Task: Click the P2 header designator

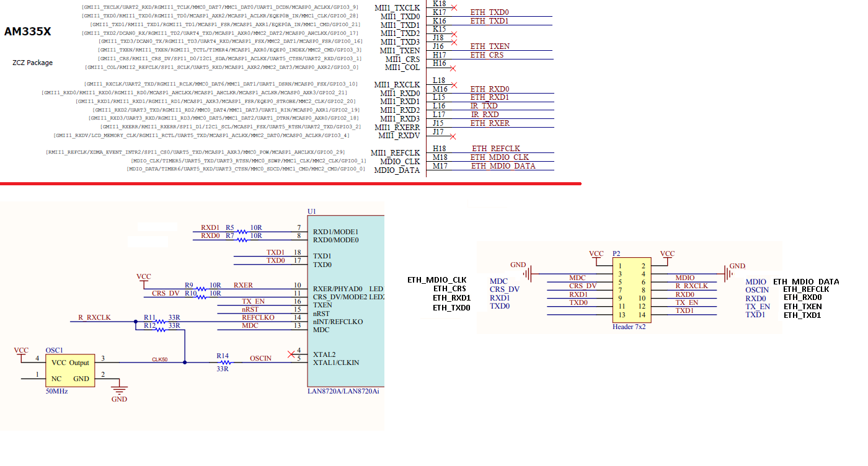Action: [x=616, y=254]
